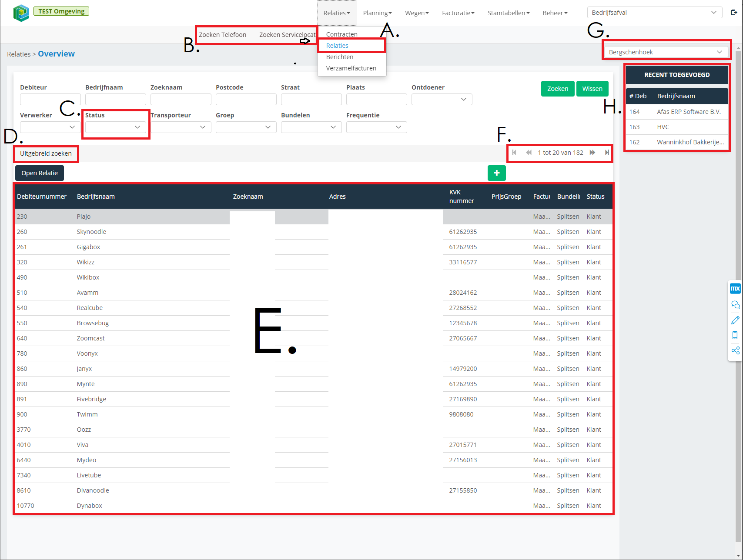743x560 pixels.
Task: Sort by Status column header
Action: click(x=596, y=197)
